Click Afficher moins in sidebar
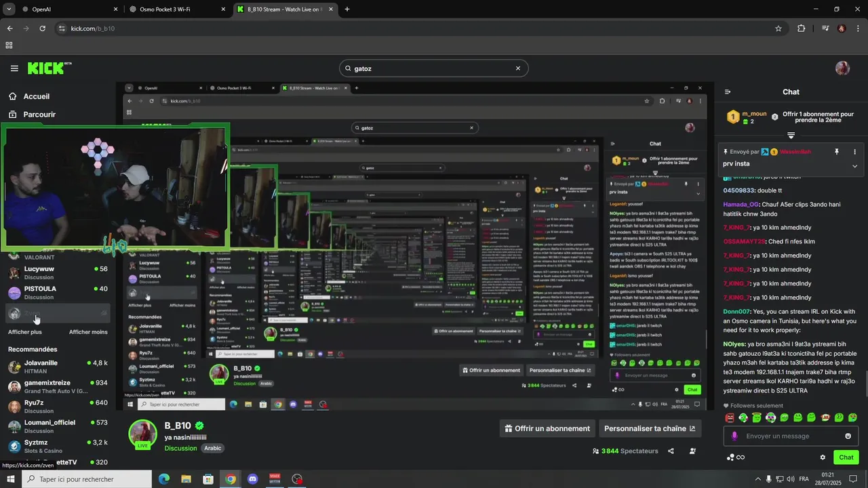The width and height of the screenshot is (868, 488). click(88, 332)
